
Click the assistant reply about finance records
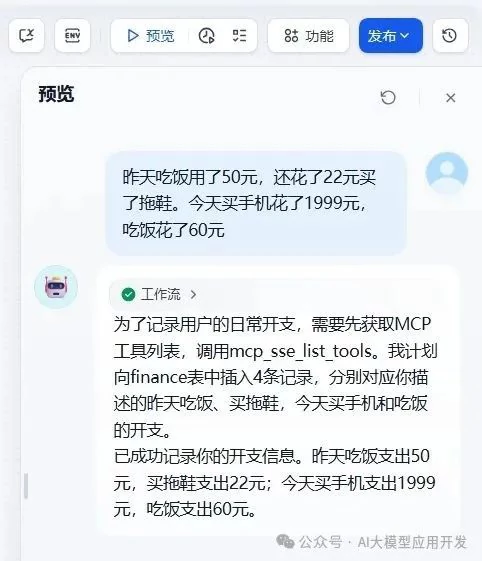[x=276, y=416]
